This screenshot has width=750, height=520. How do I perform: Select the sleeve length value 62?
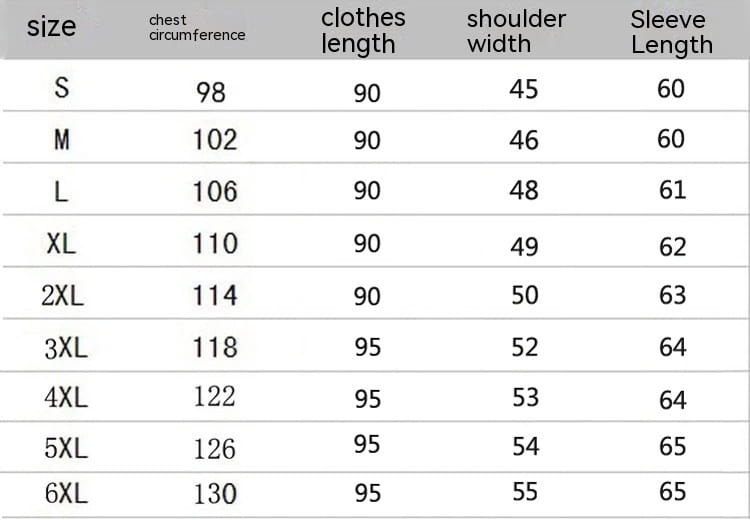672,246
